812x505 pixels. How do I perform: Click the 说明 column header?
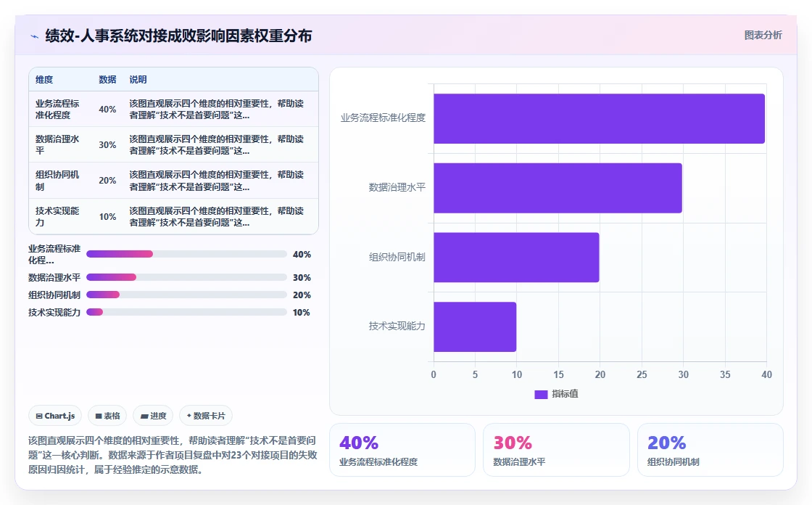point(138,79)
